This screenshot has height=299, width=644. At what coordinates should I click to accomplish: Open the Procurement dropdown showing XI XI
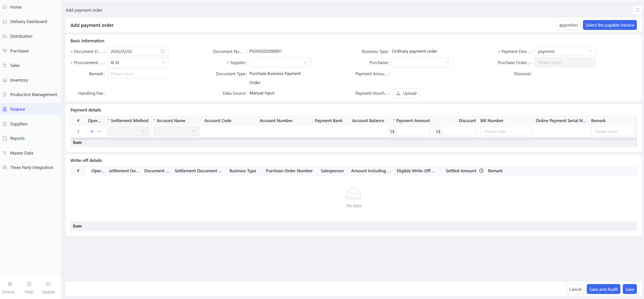pos(137,63)
